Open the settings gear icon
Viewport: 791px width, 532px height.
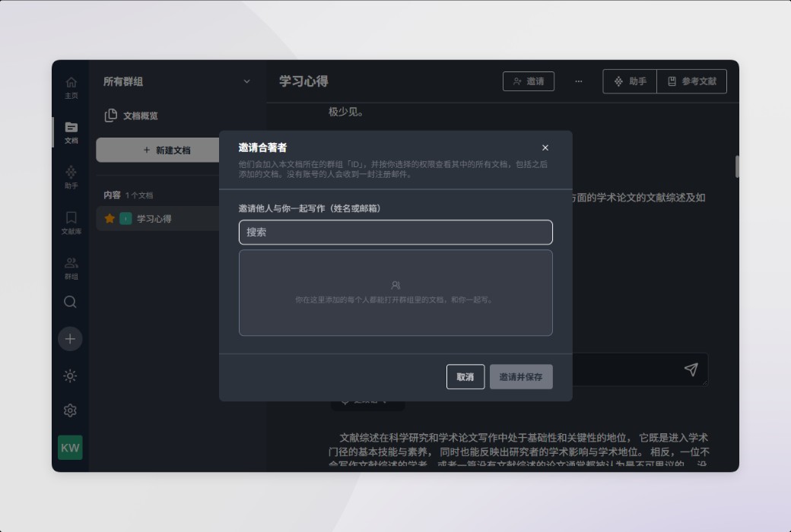(70, 410)
